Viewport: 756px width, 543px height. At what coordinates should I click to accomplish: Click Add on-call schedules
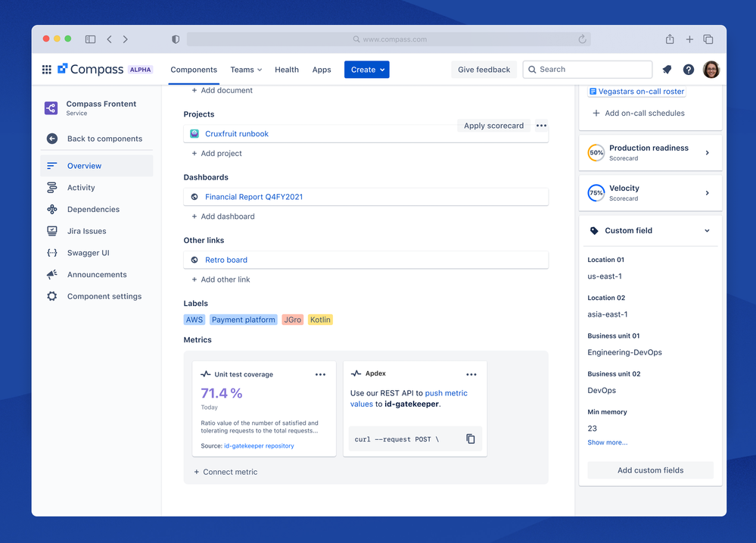coord(639,113)
